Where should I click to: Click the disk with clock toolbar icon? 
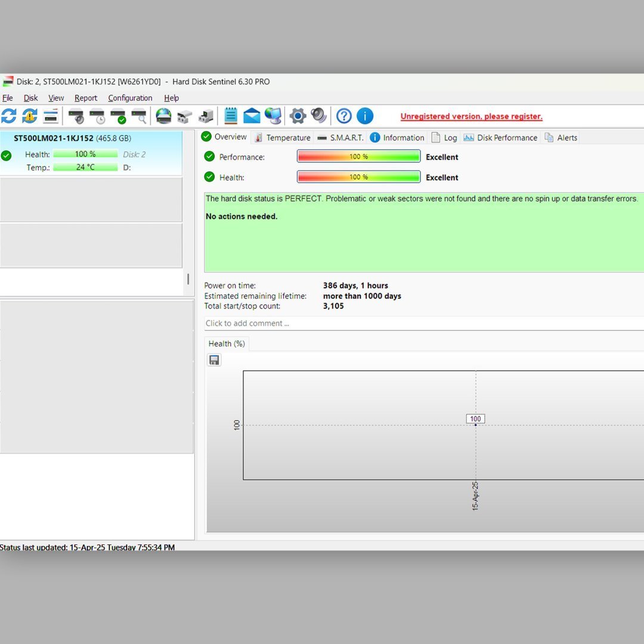point(97,116)
